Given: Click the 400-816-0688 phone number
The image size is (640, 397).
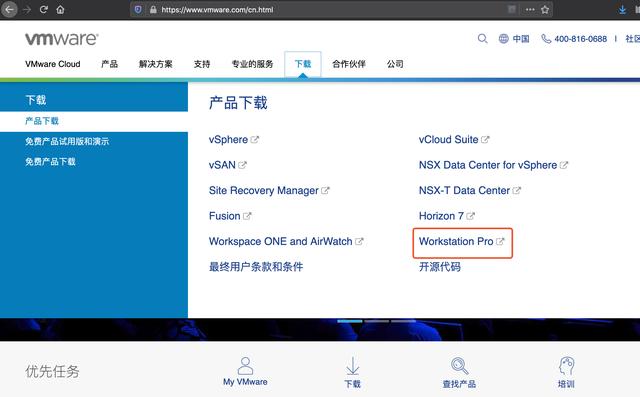Looking at the screenshot, I should pyautogui.click(x=580, y=39).
